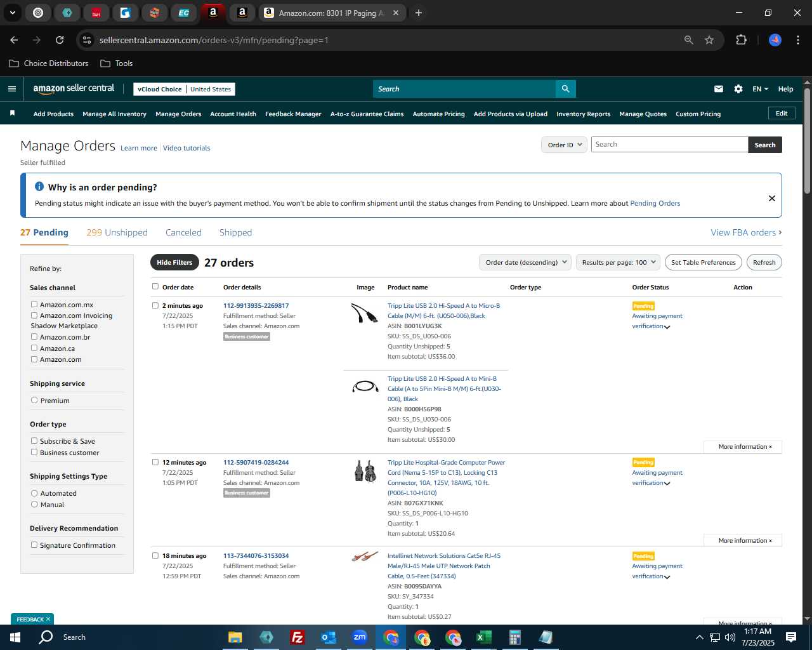Check Amazon.com Invoicing Shadow Marketplace filter
The width and height of the screenshot is (812, 650).
(x=34, y=315)
